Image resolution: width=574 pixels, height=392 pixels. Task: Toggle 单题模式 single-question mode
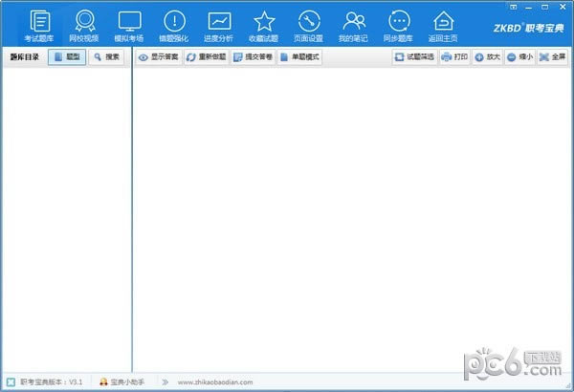click(298, 57)
